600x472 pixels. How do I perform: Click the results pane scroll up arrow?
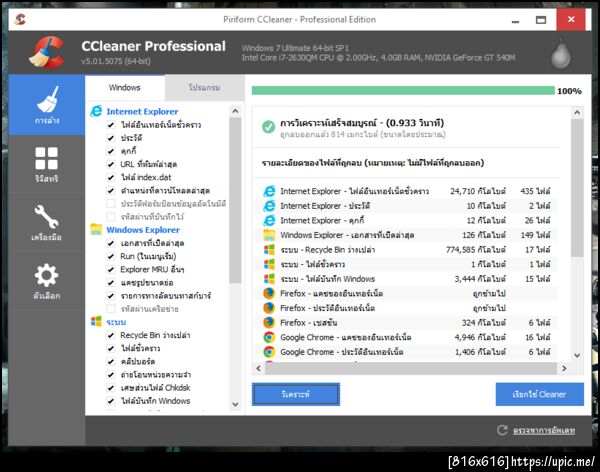tap(577, 113)
